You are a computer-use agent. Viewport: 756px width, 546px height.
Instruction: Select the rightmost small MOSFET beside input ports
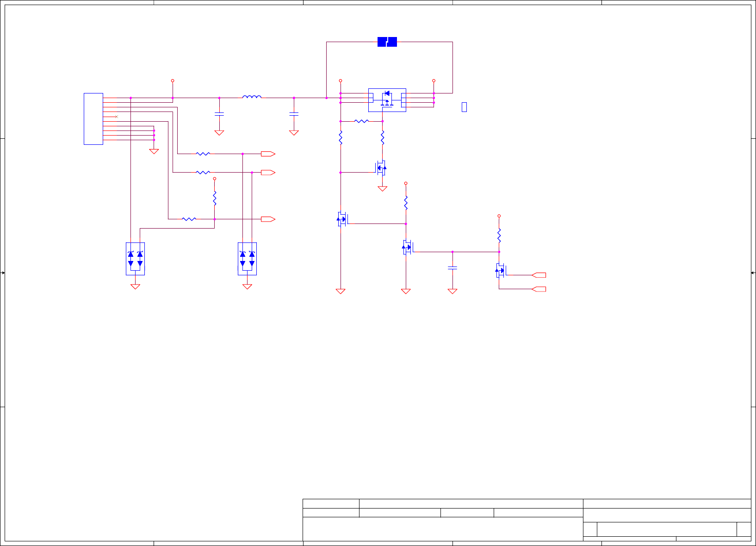tap(501, 270)
